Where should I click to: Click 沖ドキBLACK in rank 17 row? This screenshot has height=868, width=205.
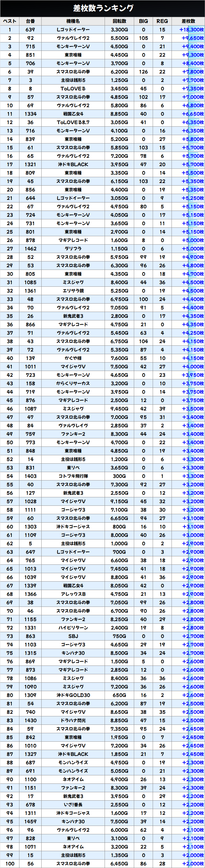73,165
